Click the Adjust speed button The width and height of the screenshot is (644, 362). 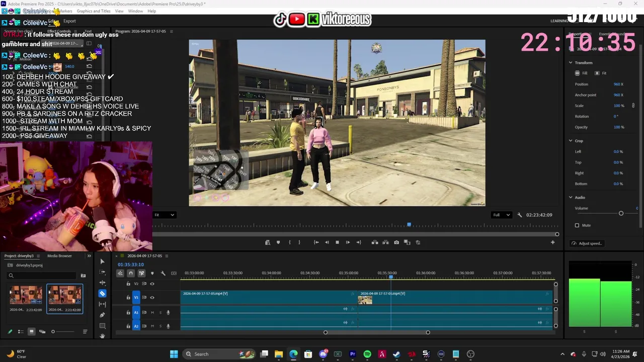click(587, 243)
